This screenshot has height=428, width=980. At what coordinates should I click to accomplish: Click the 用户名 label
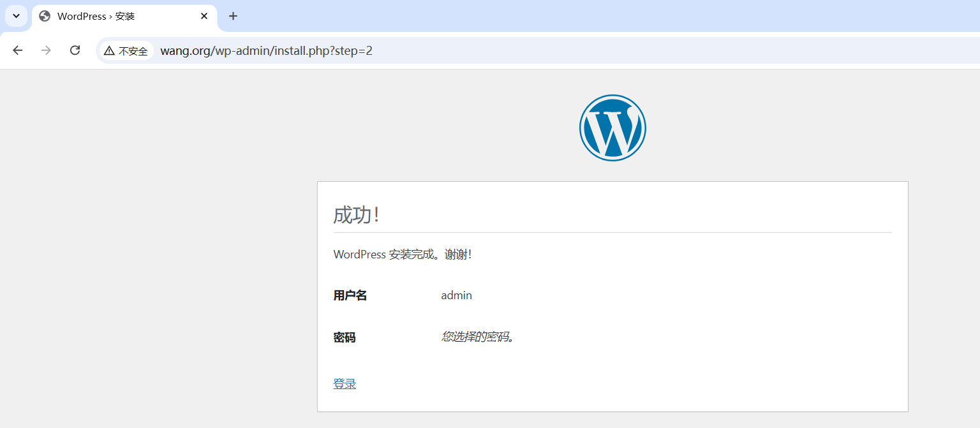[350, 295]
